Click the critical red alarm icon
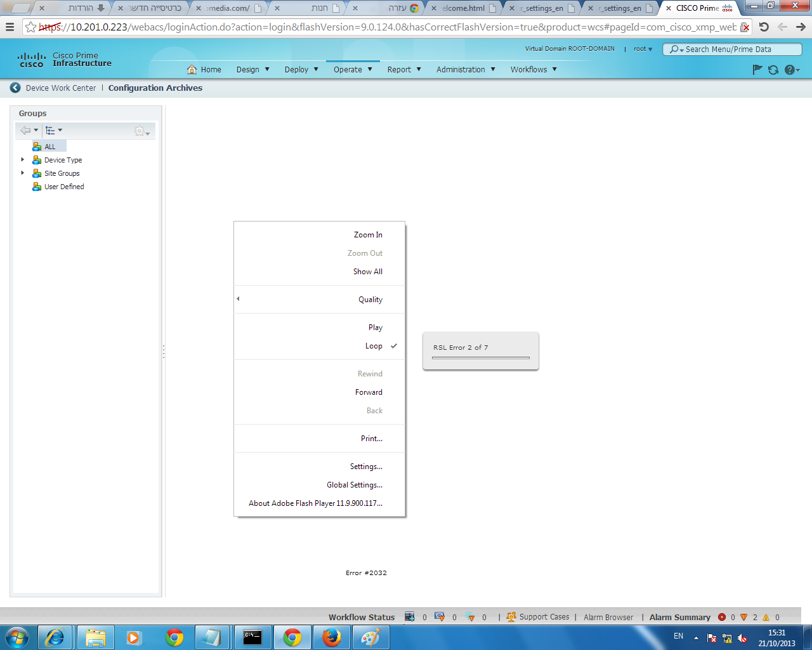This screenshot has width=812, height=650. point(722,617)
